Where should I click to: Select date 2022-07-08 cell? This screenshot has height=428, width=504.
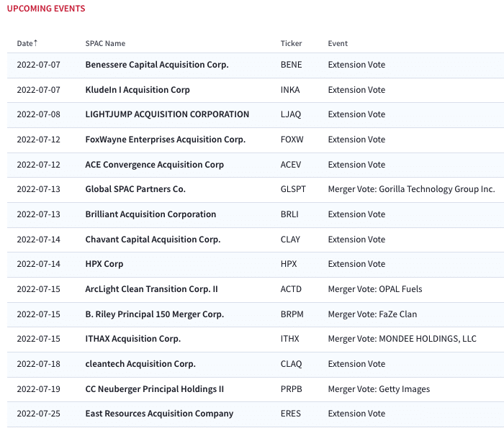coord(38,114)
